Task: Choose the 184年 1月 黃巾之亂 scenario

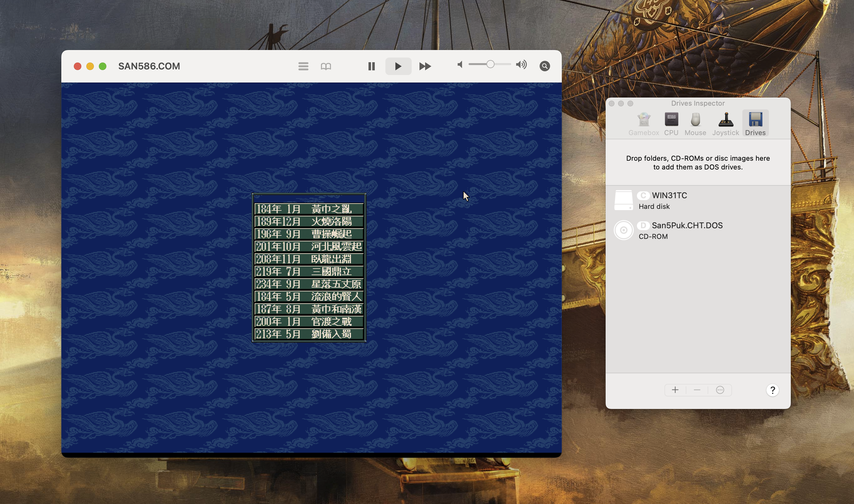Action: coord(309,209)
